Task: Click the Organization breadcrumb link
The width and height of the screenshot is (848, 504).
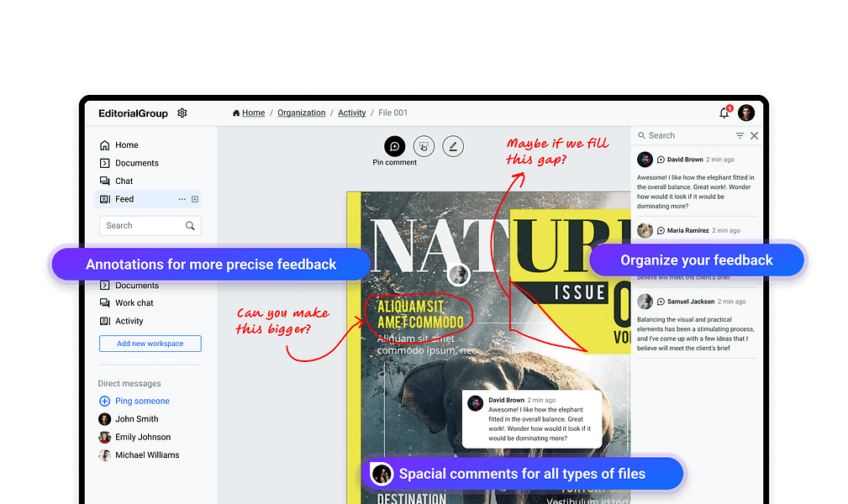Action: pyautogui.click(x=301, y=113)
